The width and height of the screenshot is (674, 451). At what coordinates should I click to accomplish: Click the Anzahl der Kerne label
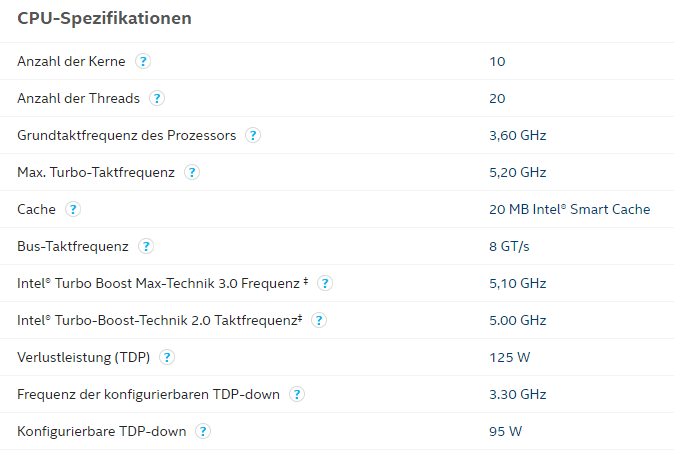click(71, 61)
